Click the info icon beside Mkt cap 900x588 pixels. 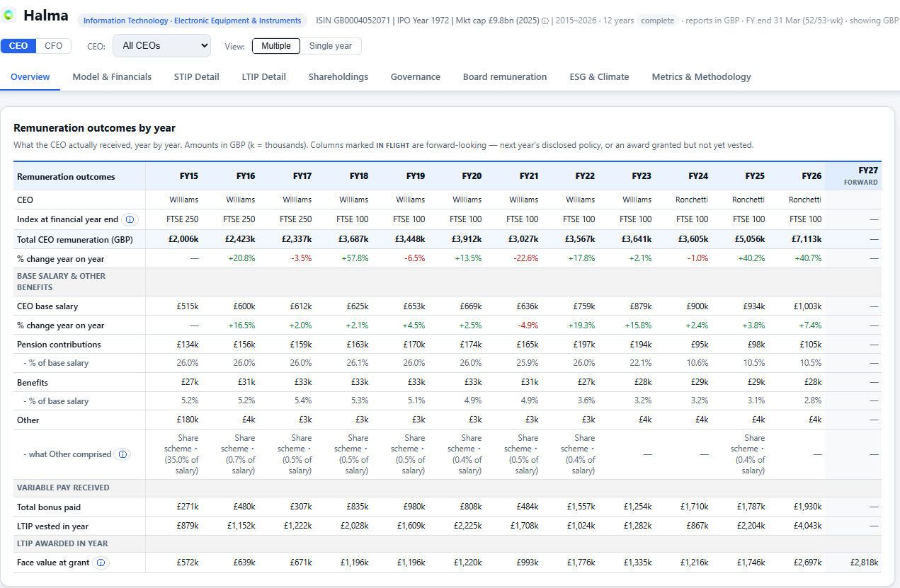[545, 21]
